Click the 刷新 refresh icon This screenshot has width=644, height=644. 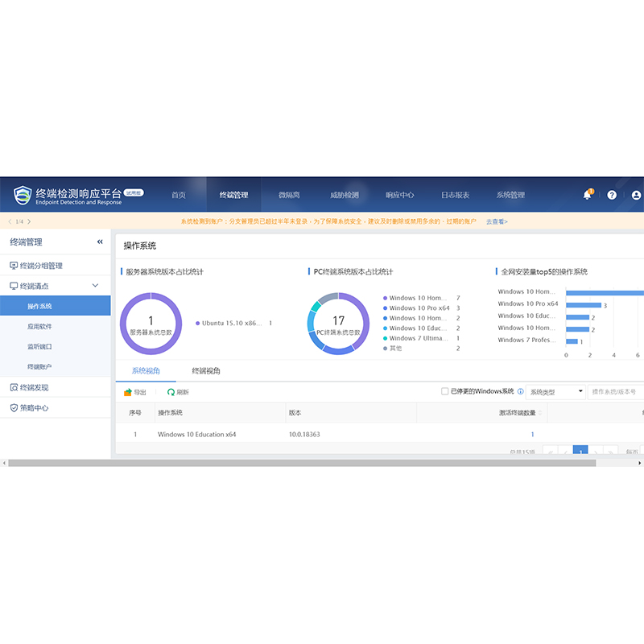[x=171, y=392]
